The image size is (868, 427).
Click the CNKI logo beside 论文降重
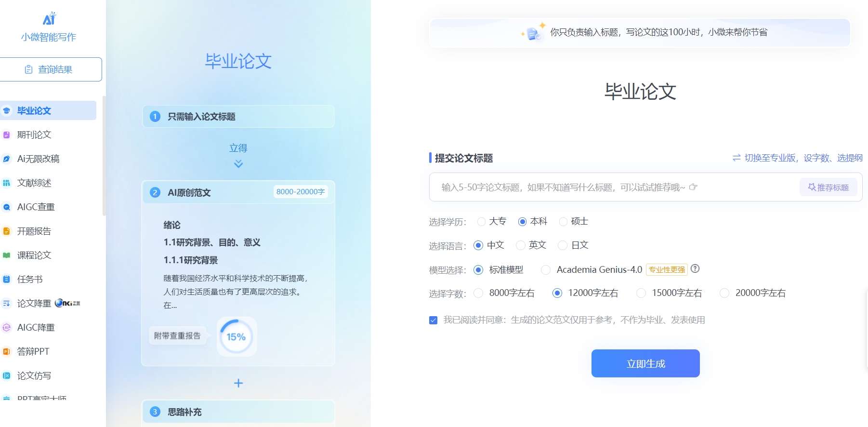tap(67, 303)
